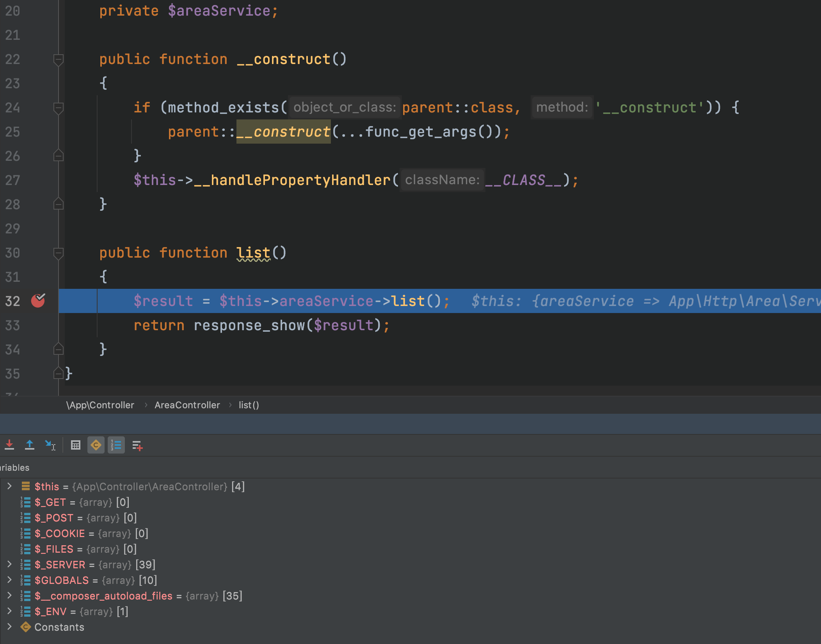821x644 pixels.
Task: Click list() breadcrumb link
Action: (249, 405)
